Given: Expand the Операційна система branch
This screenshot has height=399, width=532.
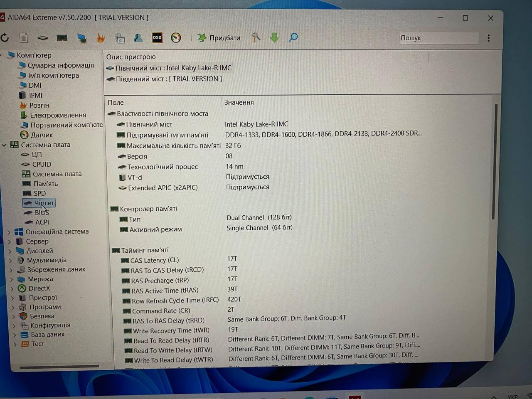Looking at the screenshot, I should point(9,232).
